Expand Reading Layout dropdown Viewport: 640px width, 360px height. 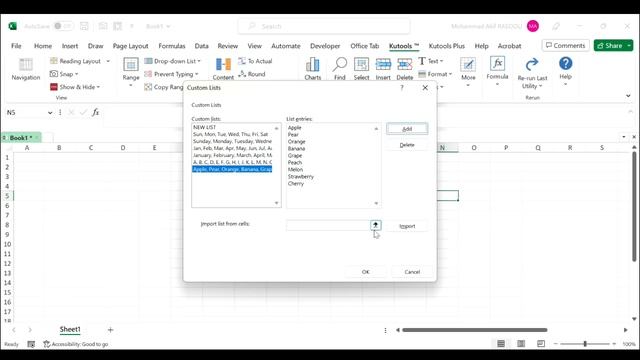tap(108, 61)
